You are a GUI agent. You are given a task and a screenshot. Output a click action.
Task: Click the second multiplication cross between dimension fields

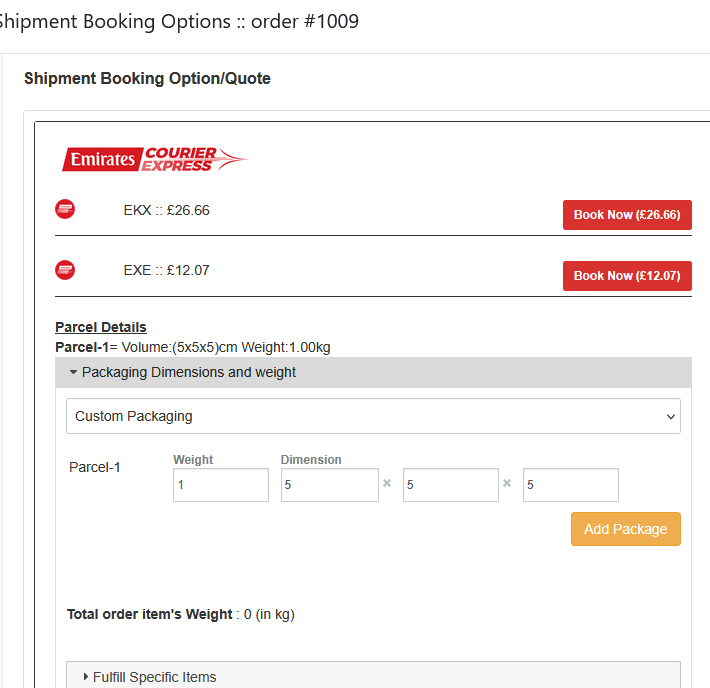tap(507, 483)
